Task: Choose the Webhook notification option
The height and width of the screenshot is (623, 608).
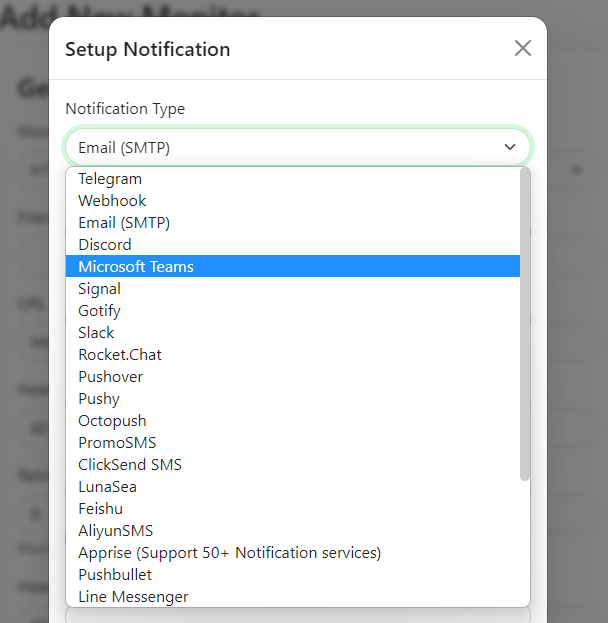Action: 112,201
